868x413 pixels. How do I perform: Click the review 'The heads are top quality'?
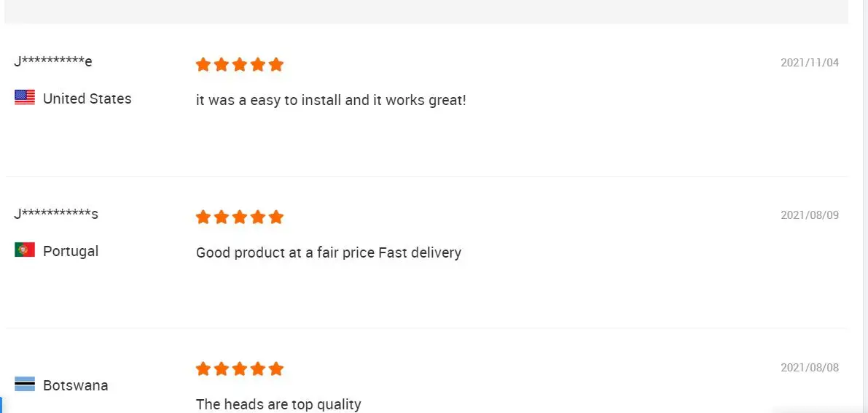tap(278, 404)
